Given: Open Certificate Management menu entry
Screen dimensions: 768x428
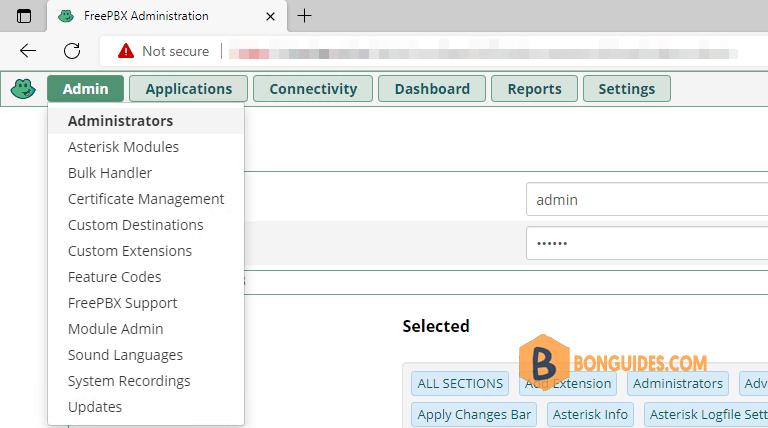Looking at the screenshot, I should click(146, 199).
